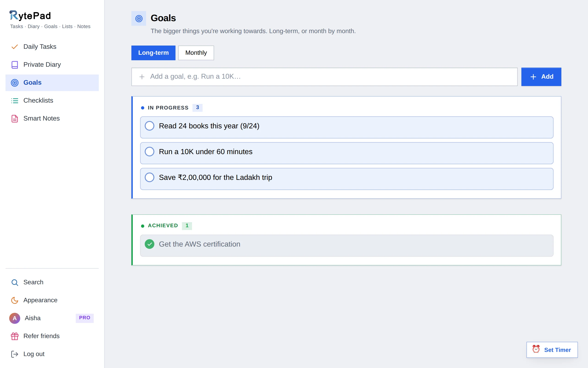Click the Goals header target icon
This screenshot has width=588, height=368.
click(x=139, y=18)
